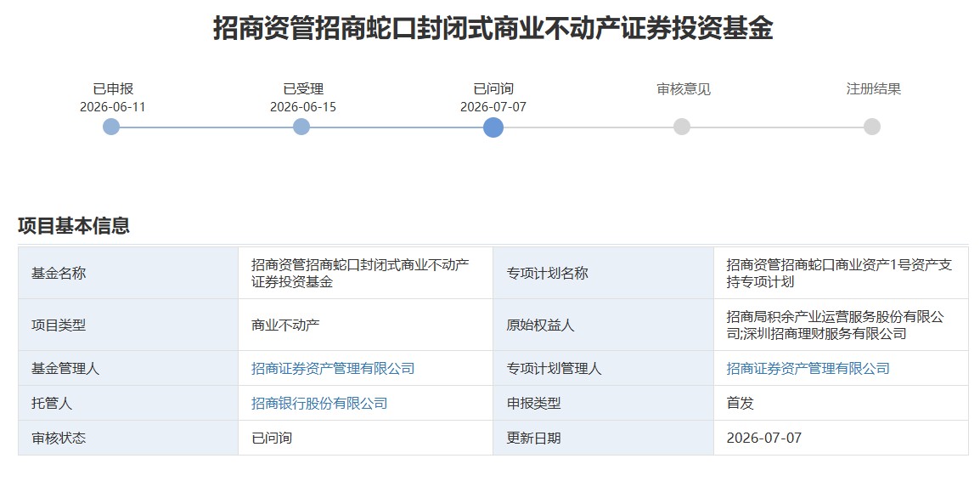
Task: Click the 2026-06-11 date under 已申报
Action: [112, 107]
